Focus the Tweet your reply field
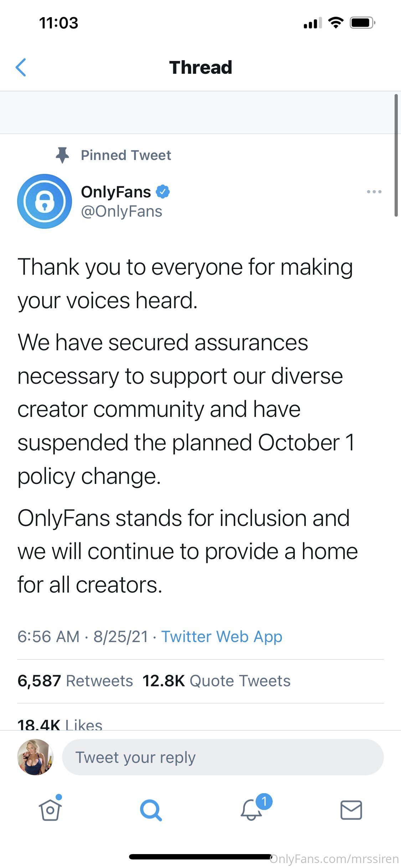Viewport: 401px width, 868px height. (x=223, y=757)
